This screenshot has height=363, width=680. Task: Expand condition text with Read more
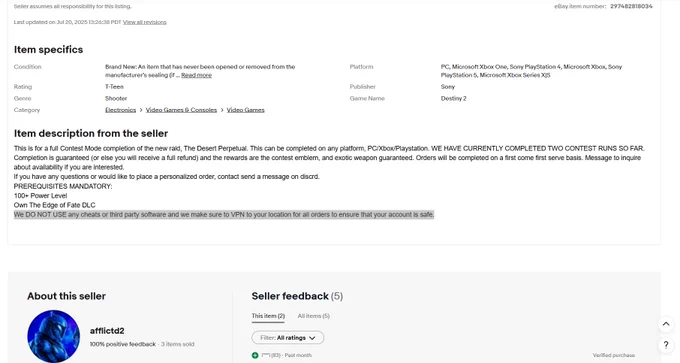click(196, 75)
